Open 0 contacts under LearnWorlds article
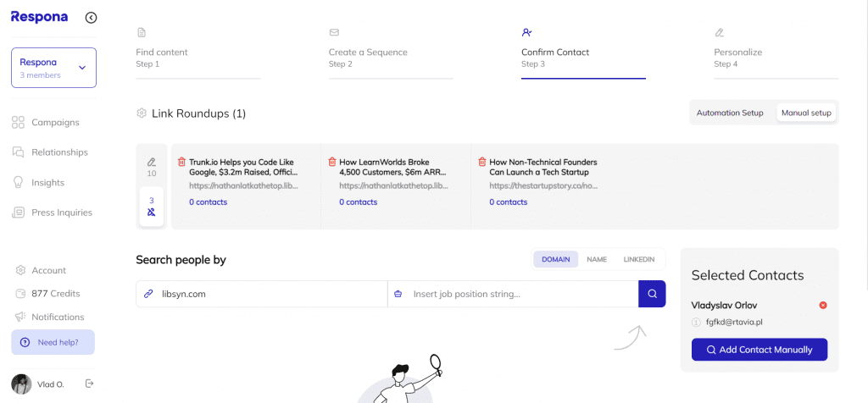 pyautogui.click(x=359, y=202)
